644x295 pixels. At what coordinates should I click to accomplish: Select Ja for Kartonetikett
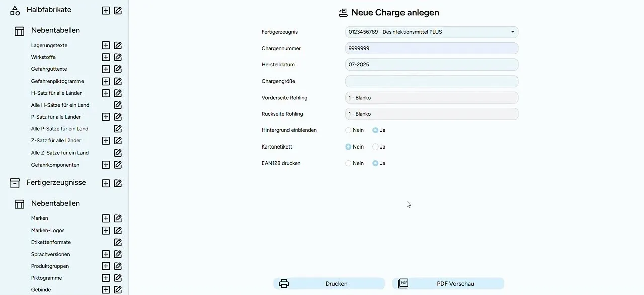(375, 147)
